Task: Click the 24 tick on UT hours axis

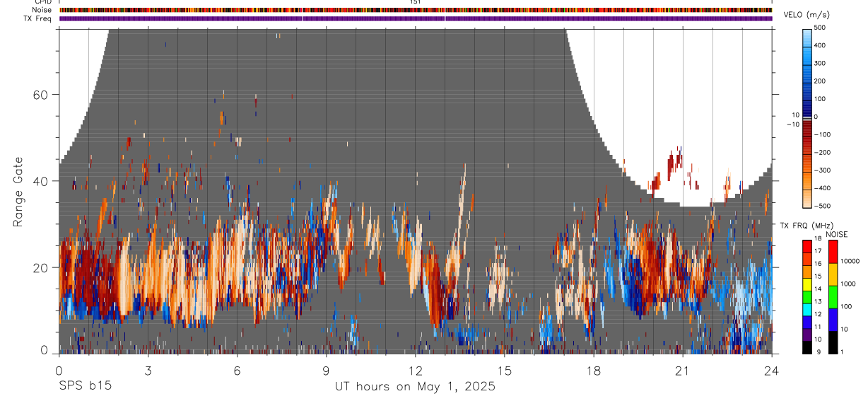Action: click(x=771, y=371)
